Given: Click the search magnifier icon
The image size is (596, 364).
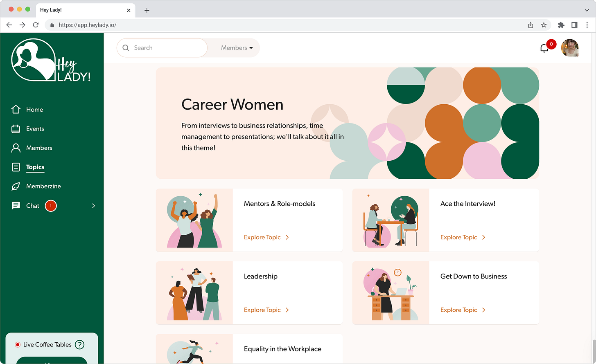Looking at the screenshot, I should tap(126, 48).
